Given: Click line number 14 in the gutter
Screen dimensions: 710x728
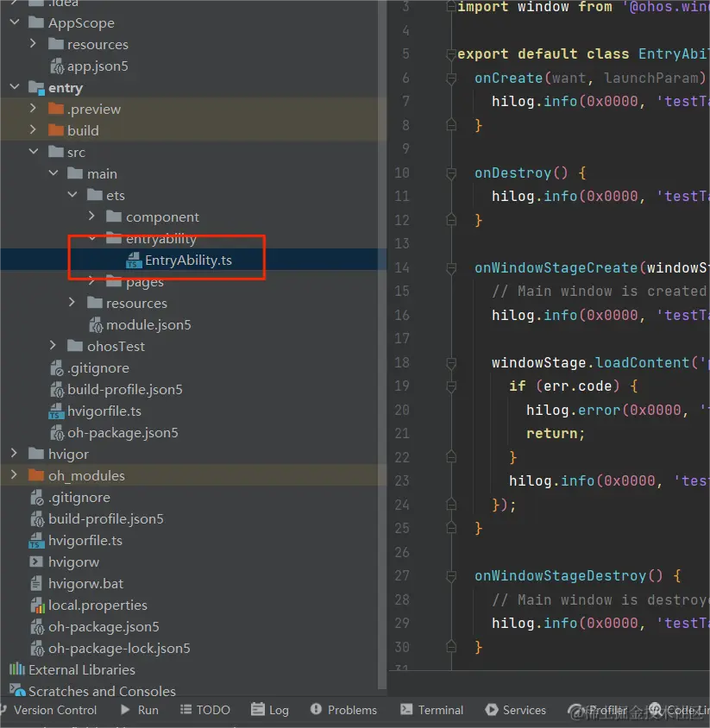Looking at the screenshot, I should coord(402,267).
